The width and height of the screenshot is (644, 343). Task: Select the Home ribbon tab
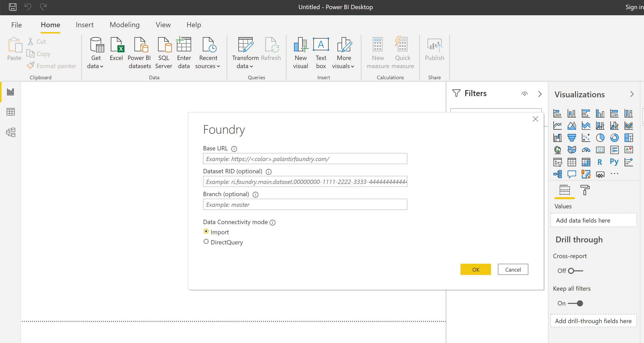50,25
